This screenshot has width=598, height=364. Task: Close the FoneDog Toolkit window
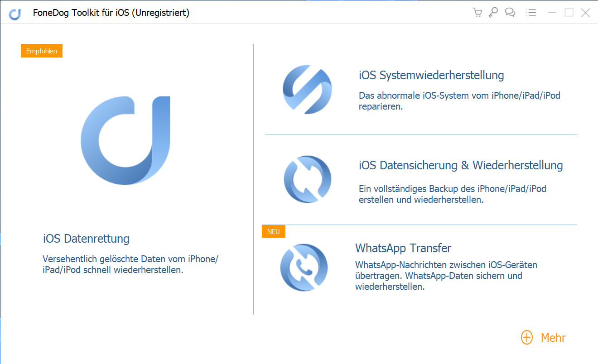(585, 13)
